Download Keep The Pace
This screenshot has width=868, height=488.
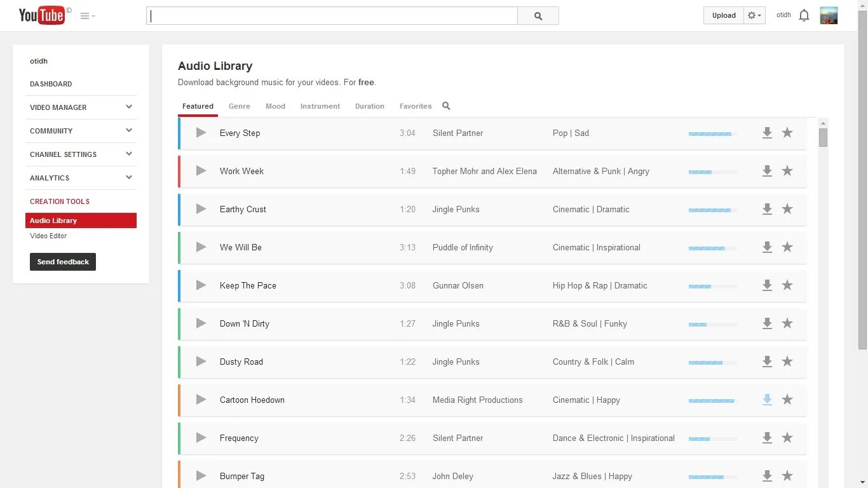pyautogui.click(x=767, y=285)
